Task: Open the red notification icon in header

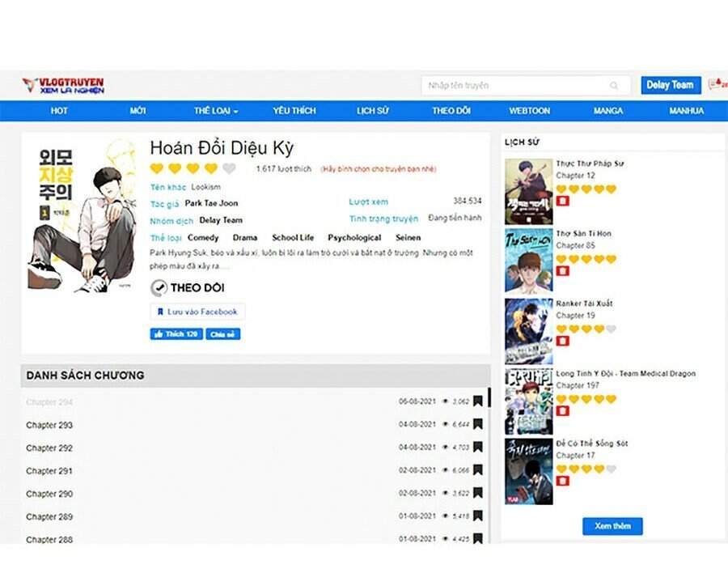Action: click(x=714, y=84)
